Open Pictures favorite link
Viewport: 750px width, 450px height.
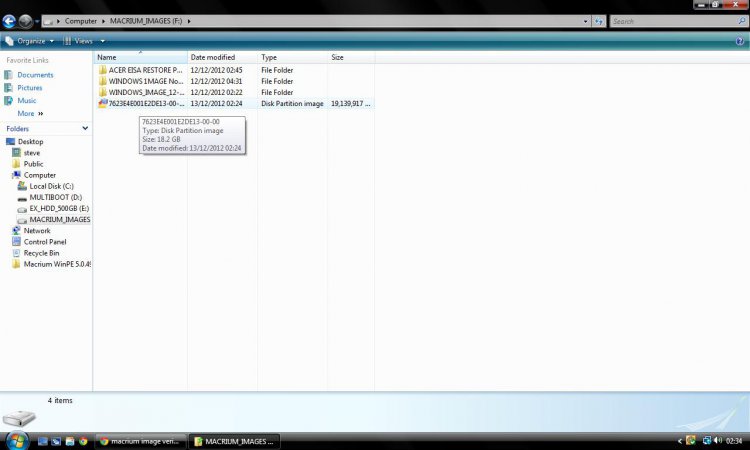coord(30,88)
